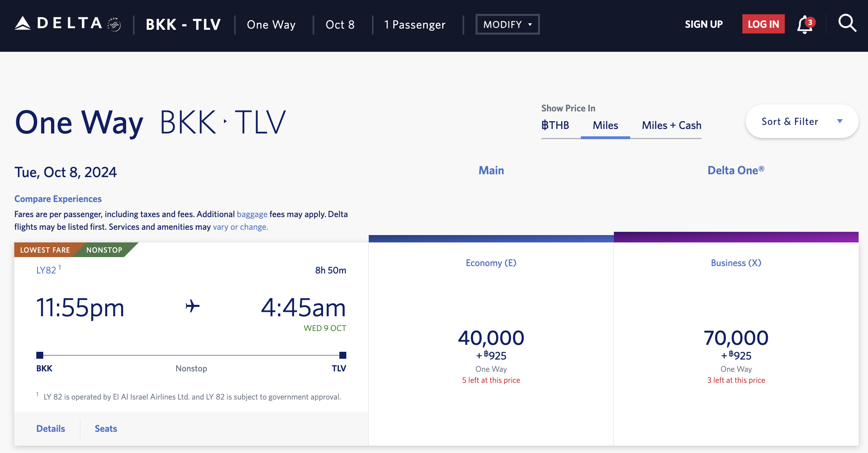Open the search magnifier icon

(x=847, y=23)
